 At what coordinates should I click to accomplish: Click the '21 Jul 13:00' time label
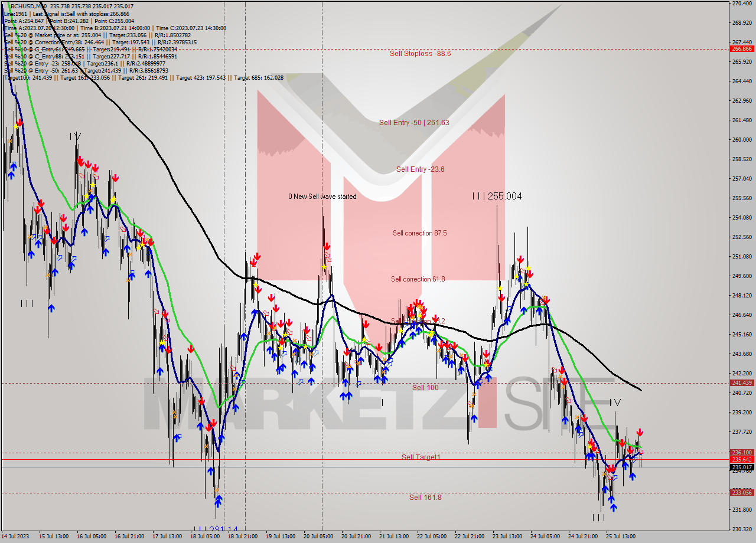click(x=394, y=537)
